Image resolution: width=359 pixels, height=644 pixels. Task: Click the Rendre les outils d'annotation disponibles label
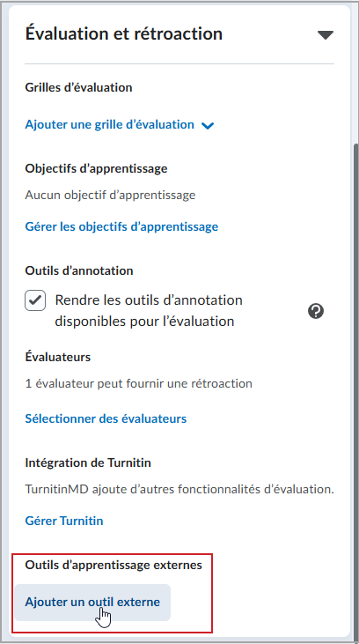click(x=149, y=310)
